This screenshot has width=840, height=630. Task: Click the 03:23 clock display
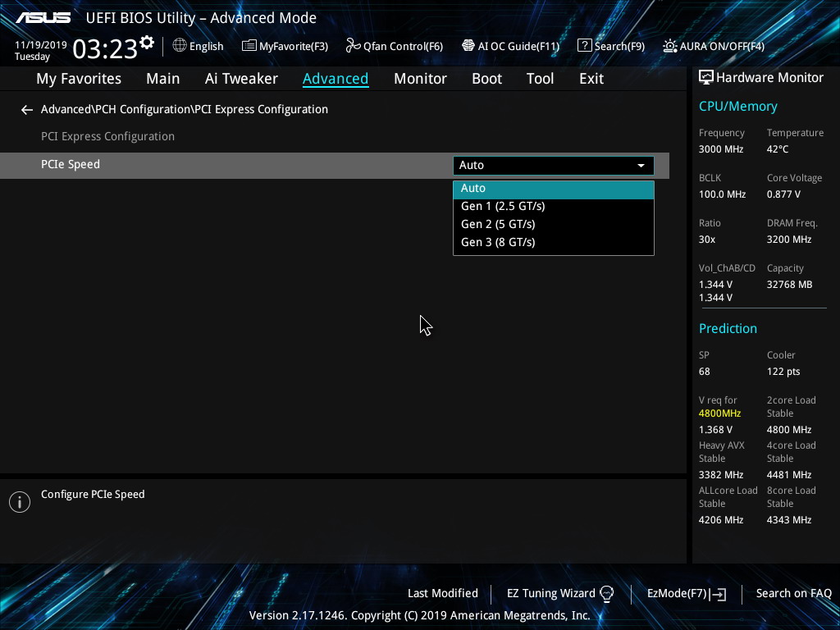coord(105,48)
